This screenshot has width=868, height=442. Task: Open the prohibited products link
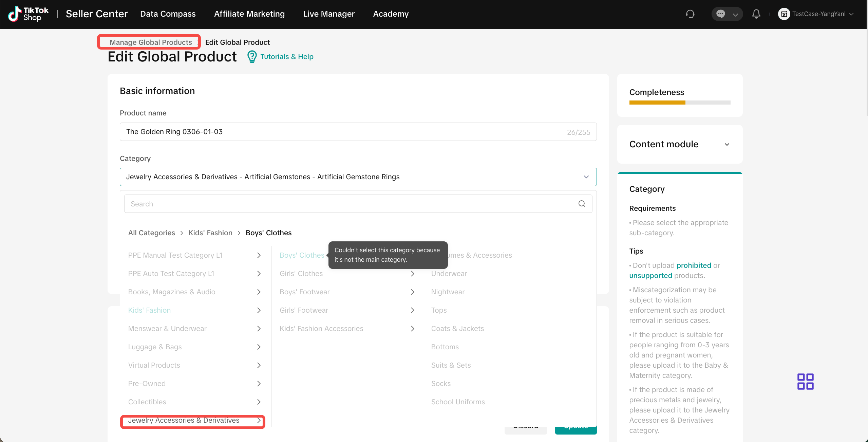[x=694, y=265]
